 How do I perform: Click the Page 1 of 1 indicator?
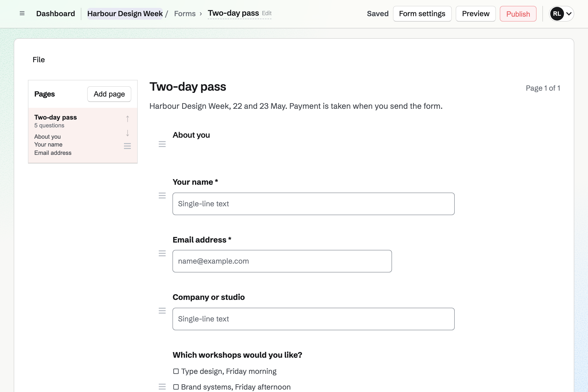[543, 88]
